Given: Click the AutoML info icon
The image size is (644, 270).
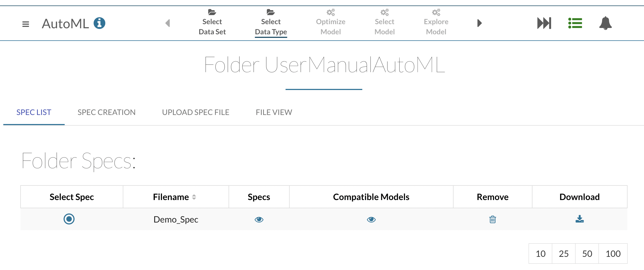Looking at the screenshot, I should (99, 23).
